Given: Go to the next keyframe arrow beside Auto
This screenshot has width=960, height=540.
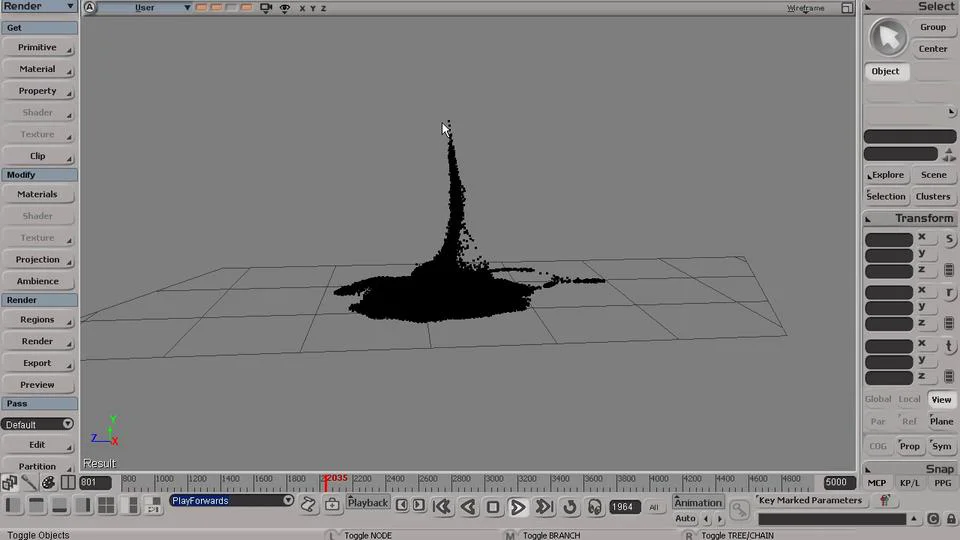Looking at the screenshot, I should 720,519.
